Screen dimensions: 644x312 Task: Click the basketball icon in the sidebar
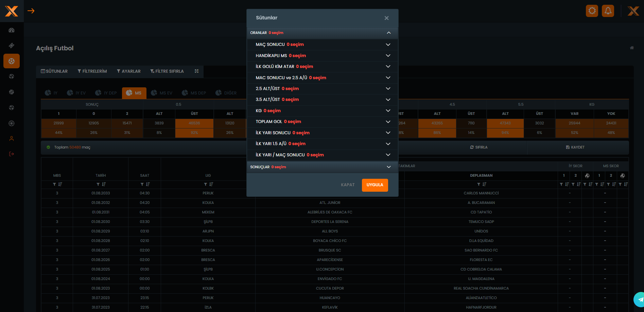[12, 92]
